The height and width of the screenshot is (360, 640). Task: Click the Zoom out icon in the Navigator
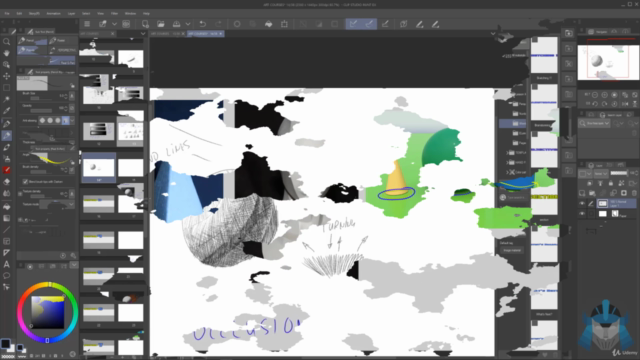click(x=595, y=95)
